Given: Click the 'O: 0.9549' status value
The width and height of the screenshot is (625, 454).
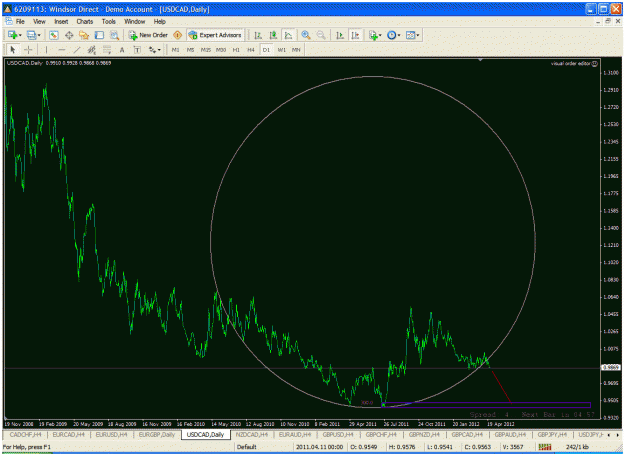Looking at the screenshot, I should [x=364, y=447].
